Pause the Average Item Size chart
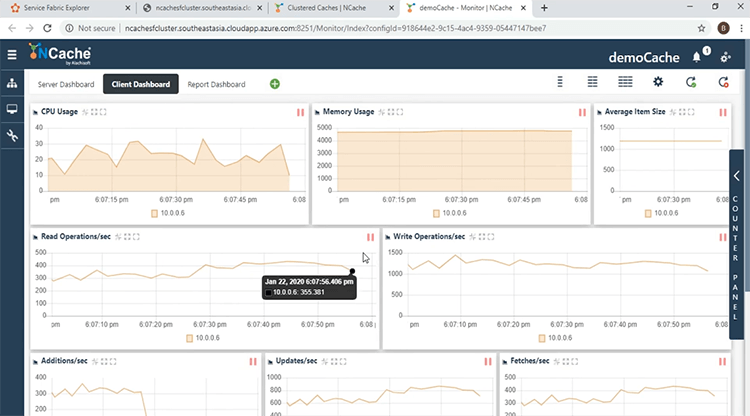The width and height of the screenshot is (750, 416). click(723, 112)
